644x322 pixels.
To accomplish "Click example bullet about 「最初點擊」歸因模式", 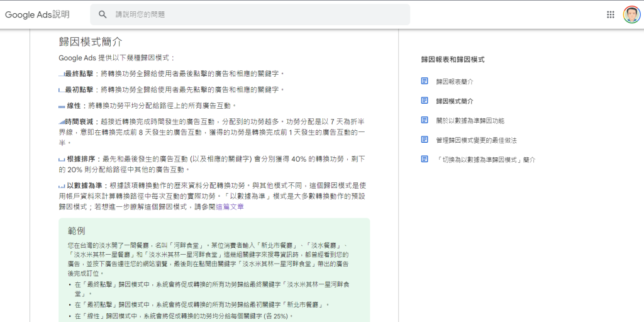I will click(202, 305).
